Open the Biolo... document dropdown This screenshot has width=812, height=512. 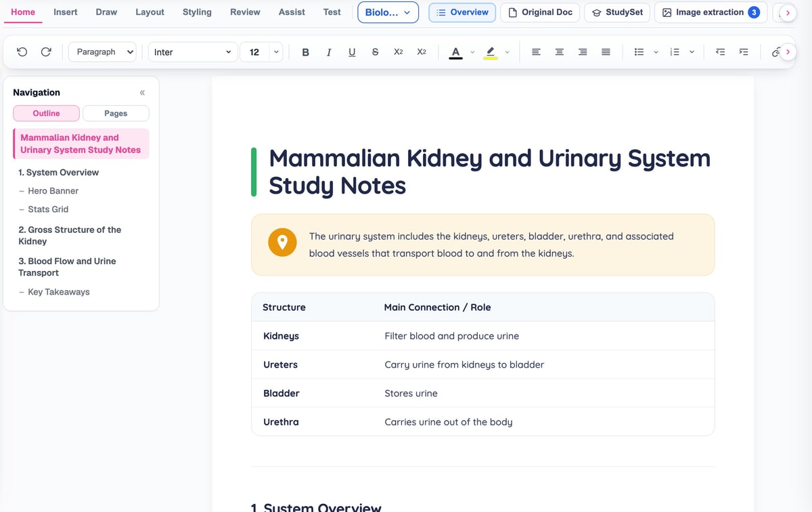[x=388, y=12]
